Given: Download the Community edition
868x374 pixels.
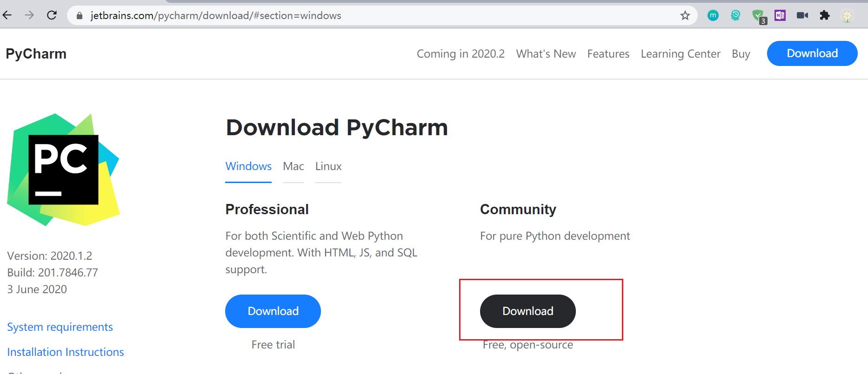Looking at the screenshot, I should click(528, 311).
